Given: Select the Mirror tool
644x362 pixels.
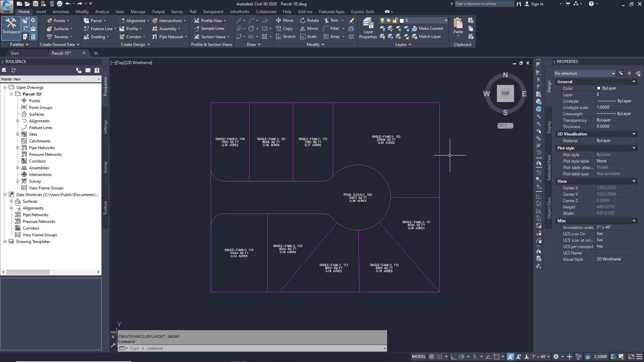Looking at the screenshot, I should pyautogui.click(x=309, y=28).
